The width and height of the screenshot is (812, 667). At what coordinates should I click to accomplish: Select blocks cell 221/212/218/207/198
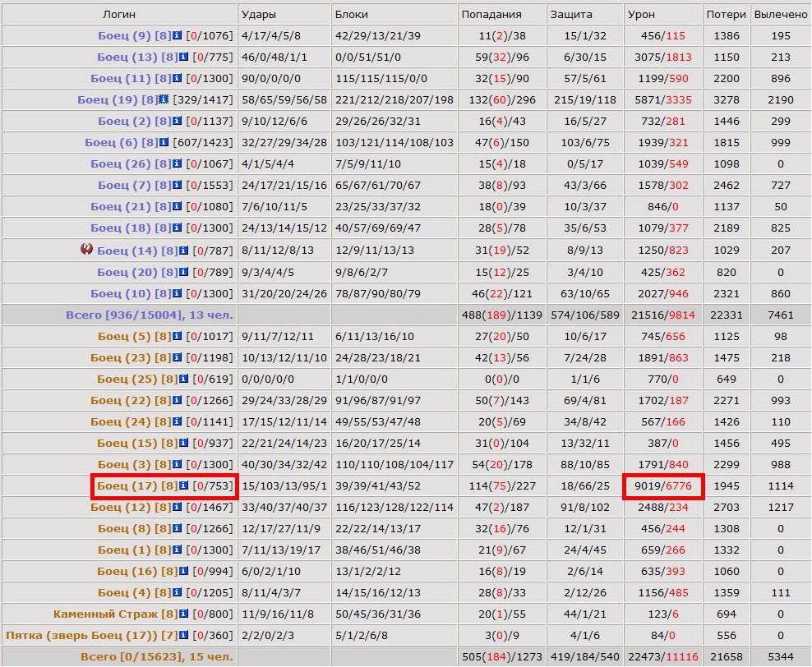pyautogui.click(x=394, y=99)
